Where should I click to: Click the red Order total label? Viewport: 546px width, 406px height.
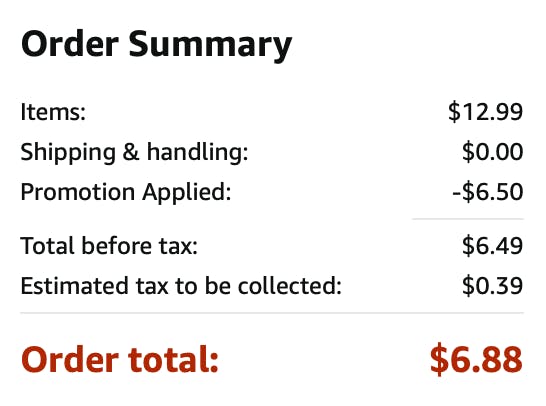point(119,360)
